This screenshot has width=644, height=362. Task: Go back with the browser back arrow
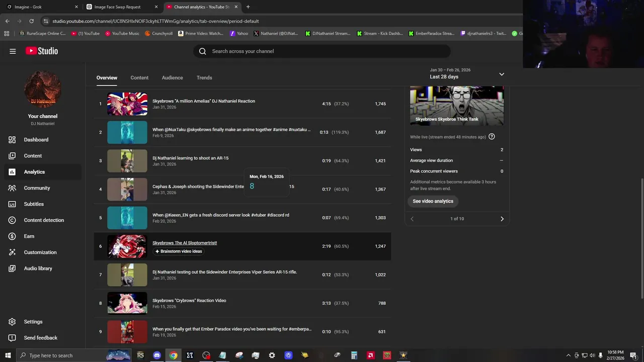click(x=7, y=21)
